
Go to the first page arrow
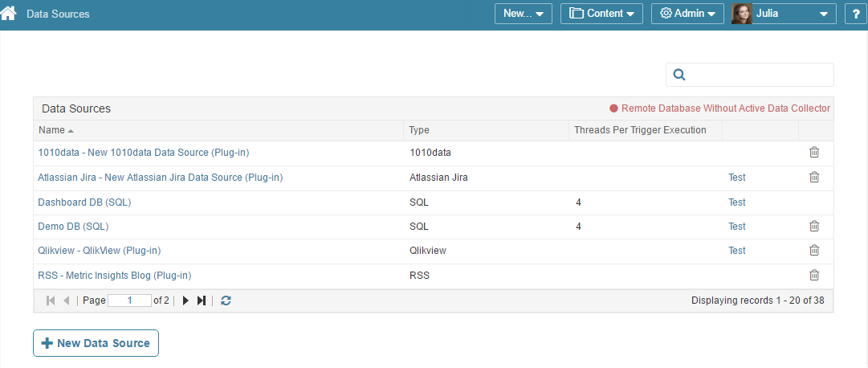point(51,301)
